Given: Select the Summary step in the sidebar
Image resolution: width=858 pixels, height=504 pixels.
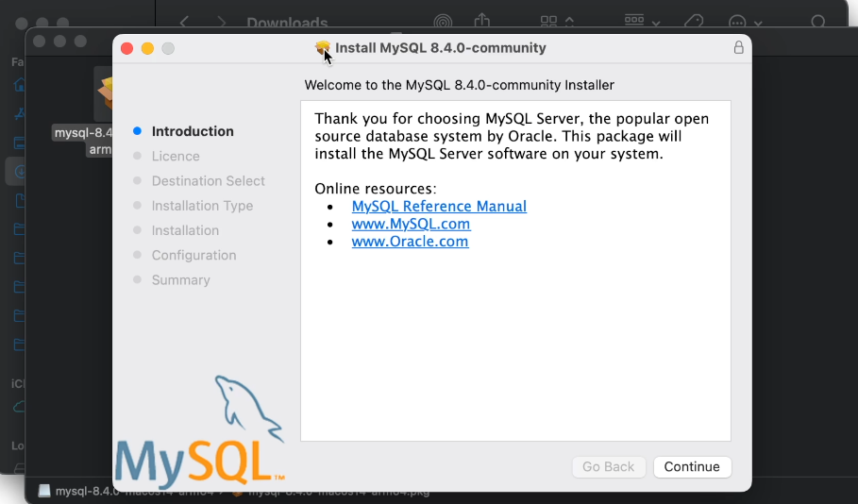Looking at the screenshot, I should pyautogui.click(x=181, y=280).
